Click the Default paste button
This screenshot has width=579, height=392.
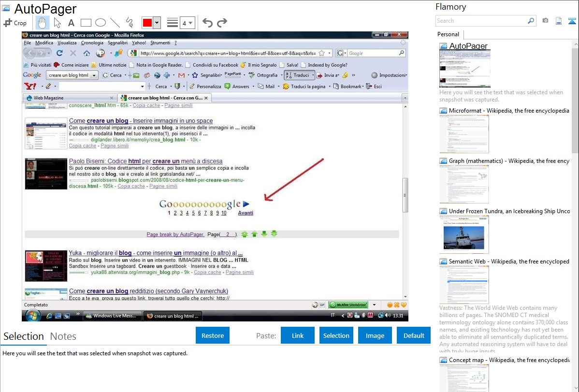point(414,335)
